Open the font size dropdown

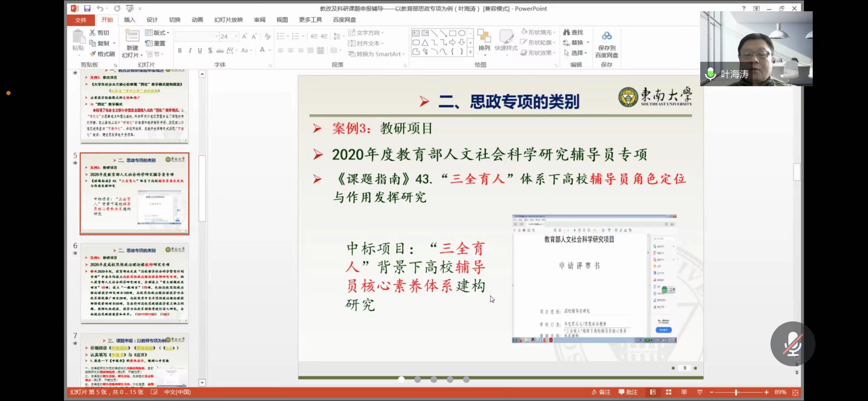pos(236,36)
